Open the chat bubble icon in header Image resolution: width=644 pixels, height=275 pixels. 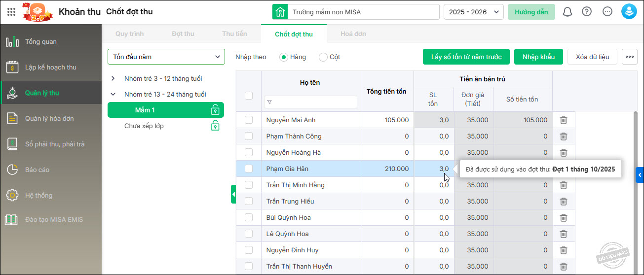[607, 12]
